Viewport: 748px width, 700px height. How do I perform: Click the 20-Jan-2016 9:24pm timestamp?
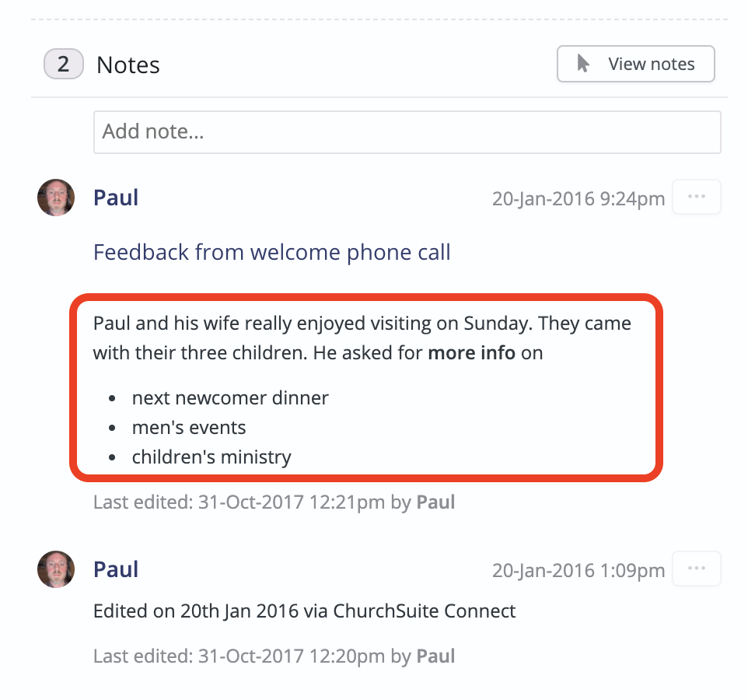578,198
